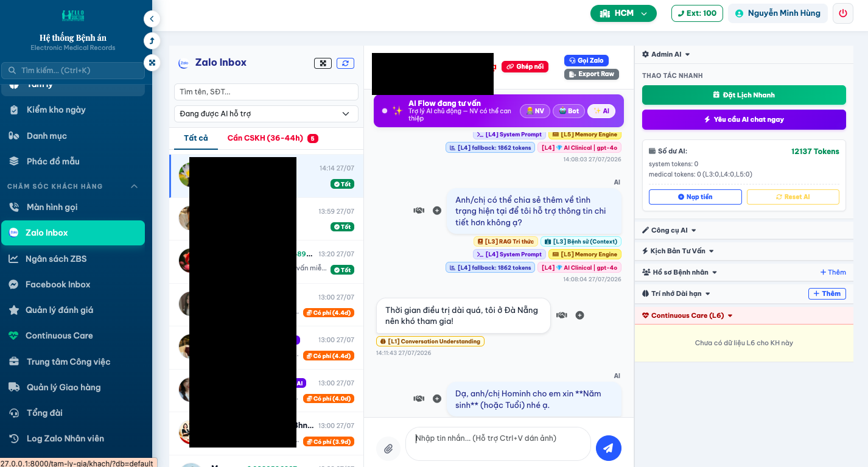Image resolution: width=868 pixels, height=467 pixels.
Task: Focus the "Tìm tên, SĐT..." search field
Action: click(x=266, y=92)
